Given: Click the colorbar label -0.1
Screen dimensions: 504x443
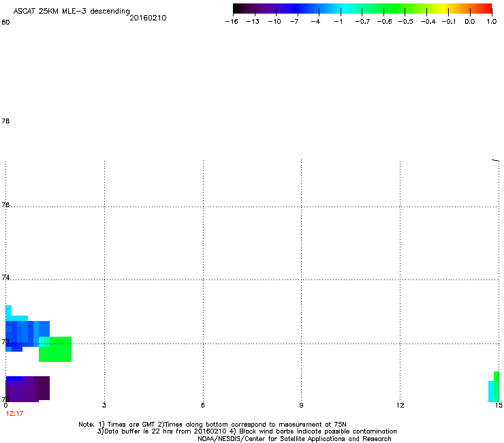Looking at the screenshot, I should tap(449, 22).
